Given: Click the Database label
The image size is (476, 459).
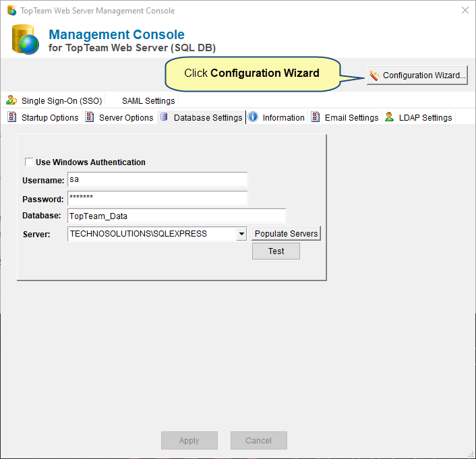Looking at the screenshot, I should tap(42, 216).
